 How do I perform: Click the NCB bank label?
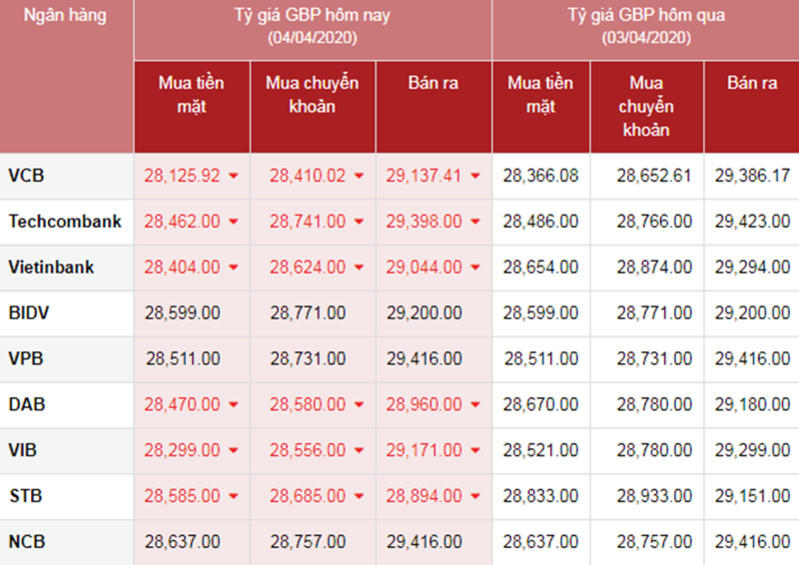pos(27,542)
